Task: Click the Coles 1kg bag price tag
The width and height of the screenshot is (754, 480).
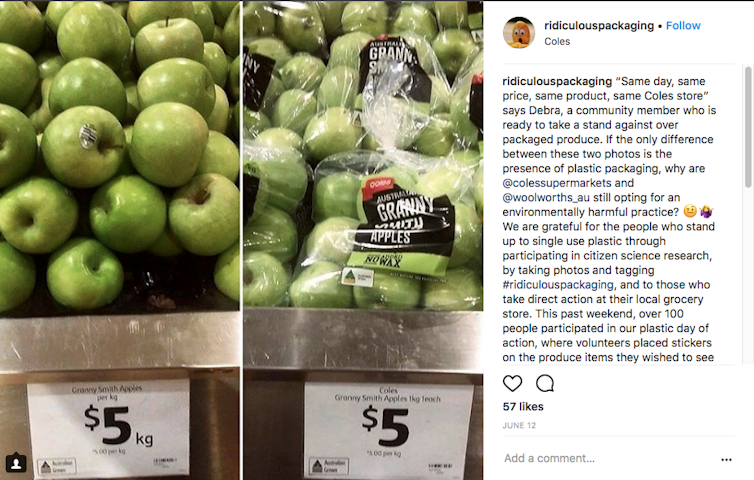Action: click(389, 429)
